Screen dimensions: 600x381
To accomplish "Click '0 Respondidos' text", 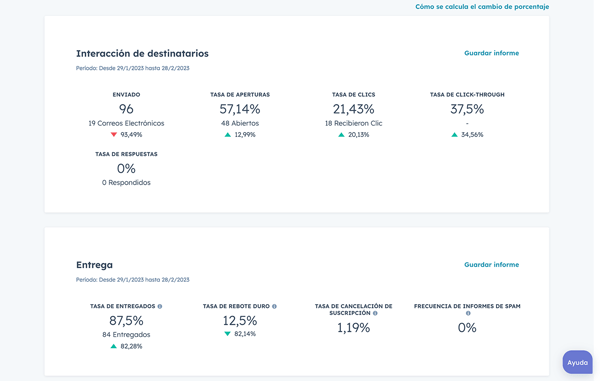I will click(126, 182).
